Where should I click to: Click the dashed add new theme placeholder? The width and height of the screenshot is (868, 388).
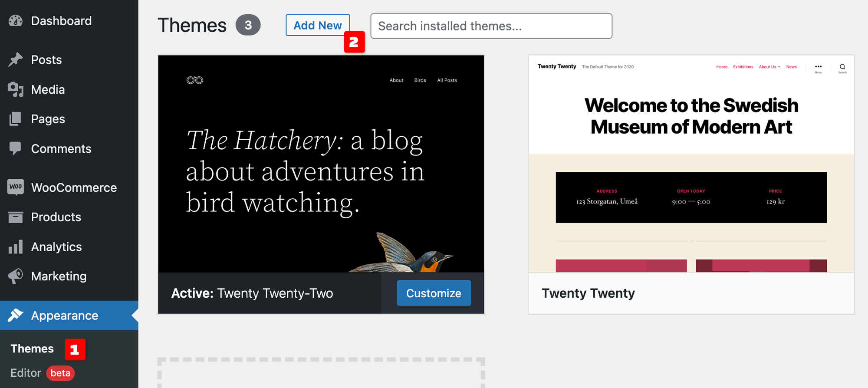click(x=321, y=373)
